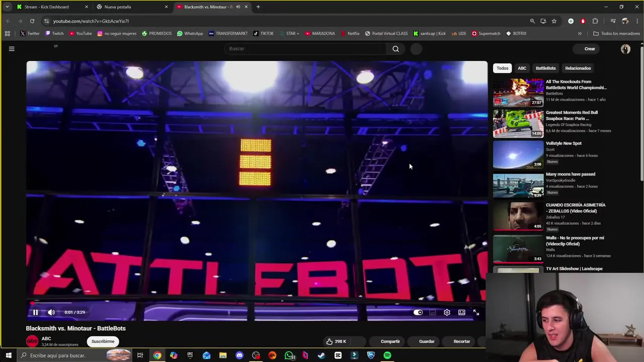This screenshot has height=362, width=644.
Task: Click the address bar URL
Action: point(91,21)
